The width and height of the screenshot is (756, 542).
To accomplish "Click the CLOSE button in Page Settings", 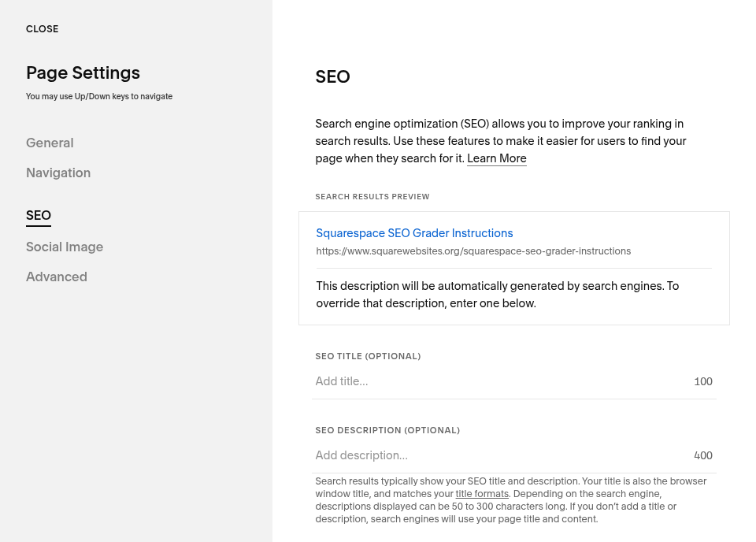I will (x=42, y=29).
